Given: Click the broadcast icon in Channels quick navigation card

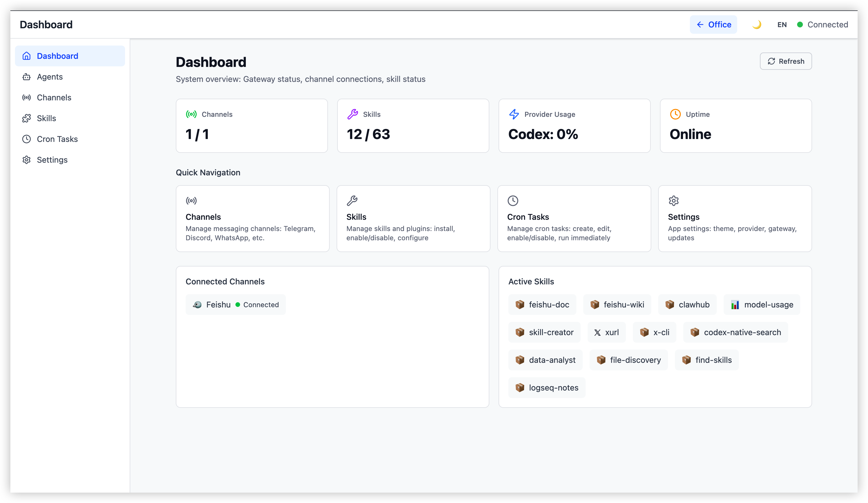Looking at the screenshot, I should point(191,200).
